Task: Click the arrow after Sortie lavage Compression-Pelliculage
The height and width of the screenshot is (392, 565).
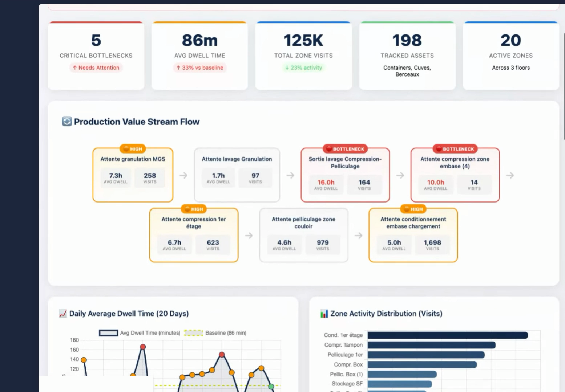Action: click(x=400, y=175)
